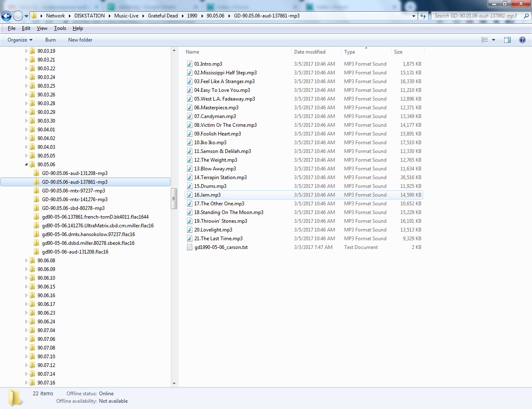Click the Change your view icon
532x409 pixels.
pos(484,40)
